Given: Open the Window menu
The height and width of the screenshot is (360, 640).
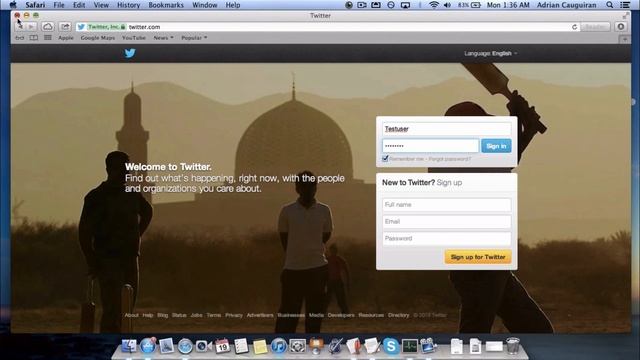Looking at the screenshot, I should pyautogui.click(x=204, y=5).
